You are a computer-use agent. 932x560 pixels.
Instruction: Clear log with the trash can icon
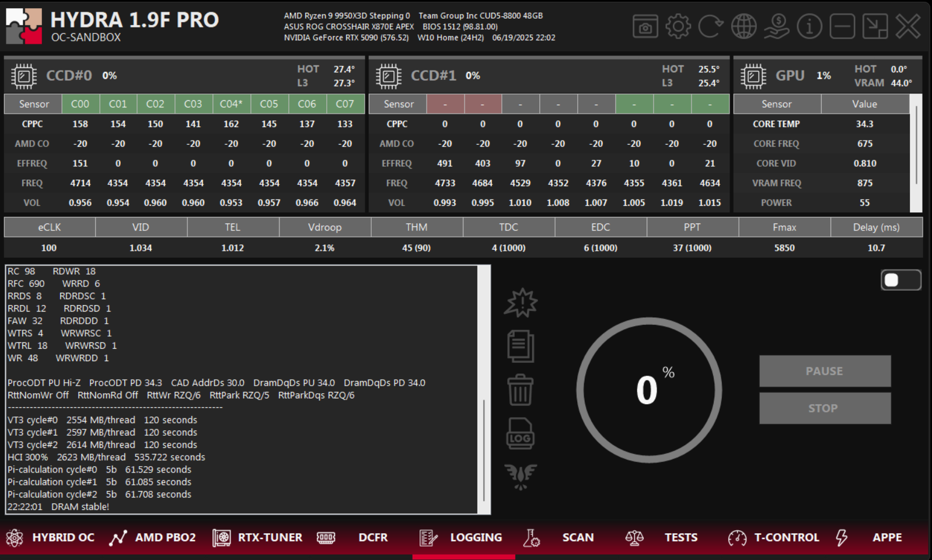[520, 390]
